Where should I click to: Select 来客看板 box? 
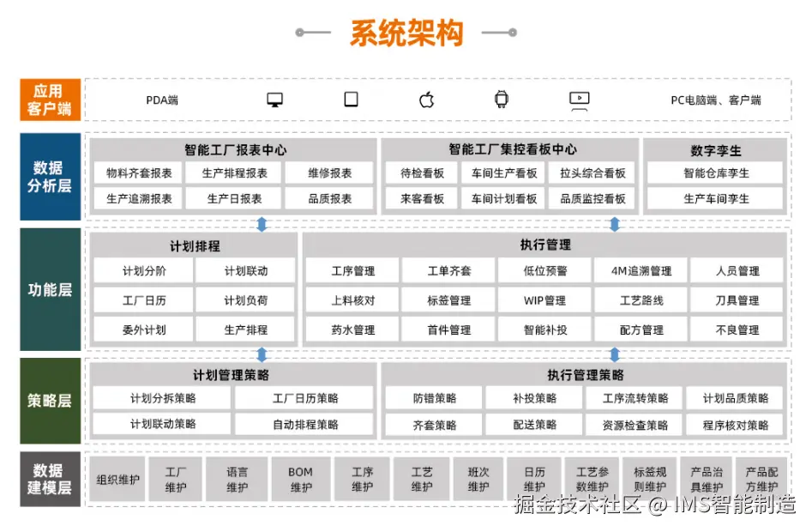click(x=422, y=198)
